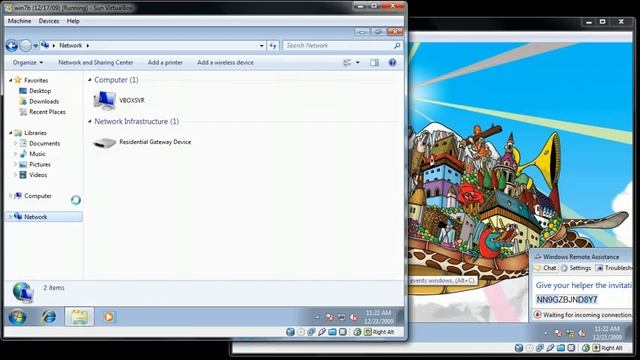
Task: Toggle the preview pane icon
Action: (x=374, y=62)
